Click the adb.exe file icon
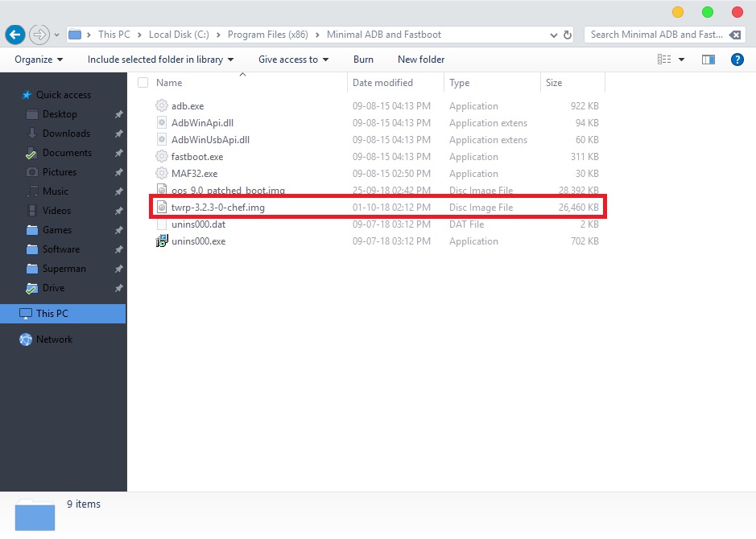Image resolution: width=756 pixels, height=539 pixels. [161, 106]
